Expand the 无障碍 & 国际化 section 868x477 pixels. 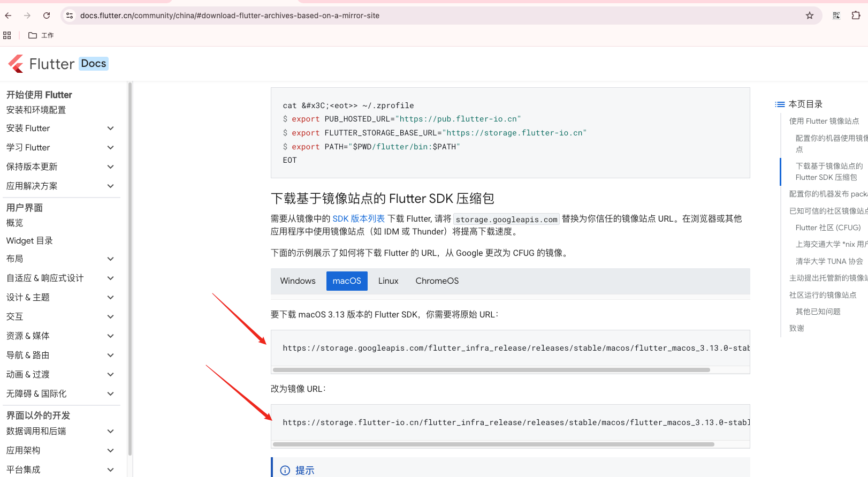coord(111,393)
